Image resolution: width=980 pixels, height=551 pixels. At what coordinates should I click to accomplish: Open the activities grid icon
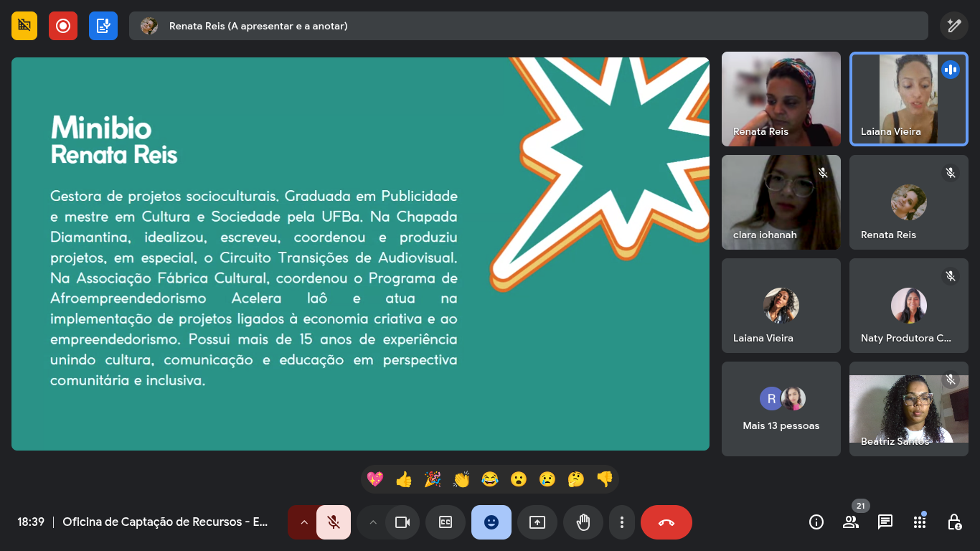[920, 522]
